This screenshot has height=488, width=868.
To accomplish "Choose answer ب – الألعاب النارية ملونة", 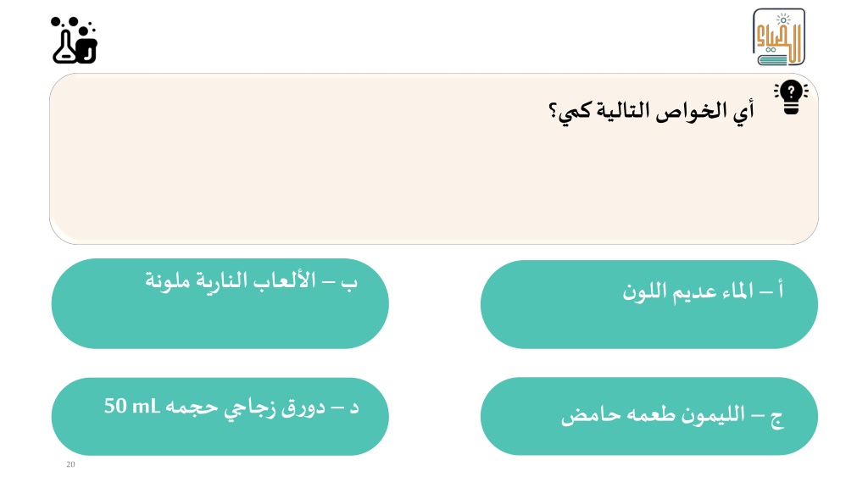I will 220,303.
